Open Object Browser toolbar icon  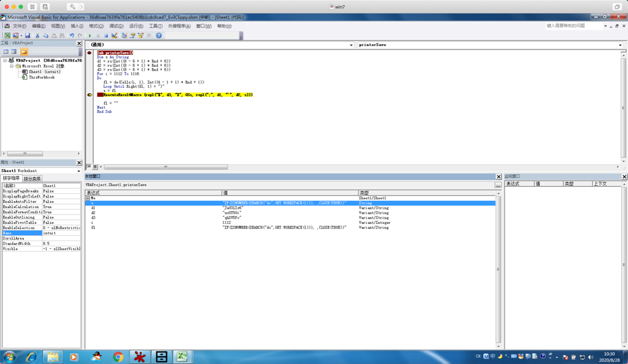coord(141,36)
